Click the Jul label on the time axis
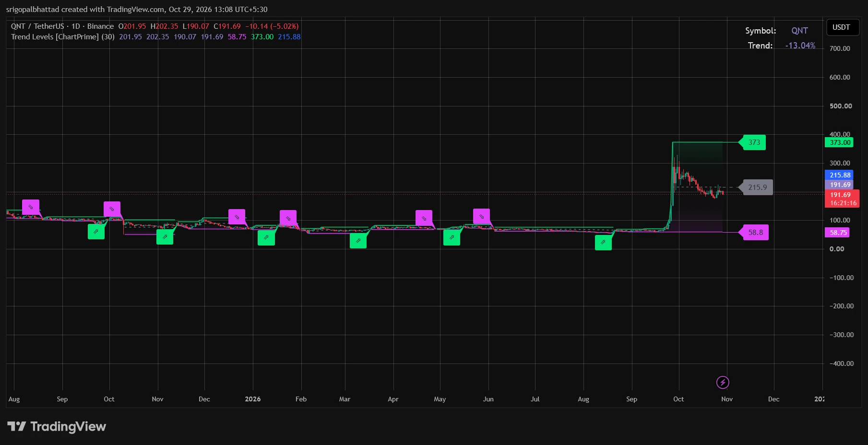This screenshot has height=445, width=868. point(535,399)
